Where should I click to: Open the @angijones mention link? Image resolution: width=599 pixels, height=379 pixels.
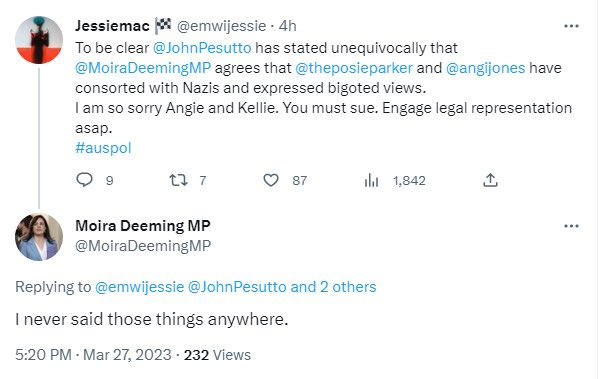[485, 68]
